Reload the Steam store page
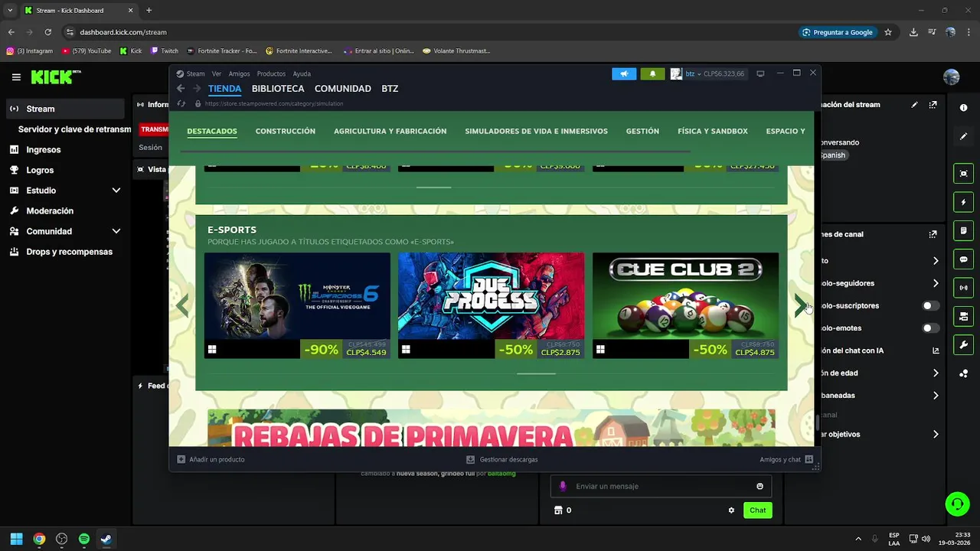Screen dimensions: 980x551 pyautogui.click(x=181, y=103)
